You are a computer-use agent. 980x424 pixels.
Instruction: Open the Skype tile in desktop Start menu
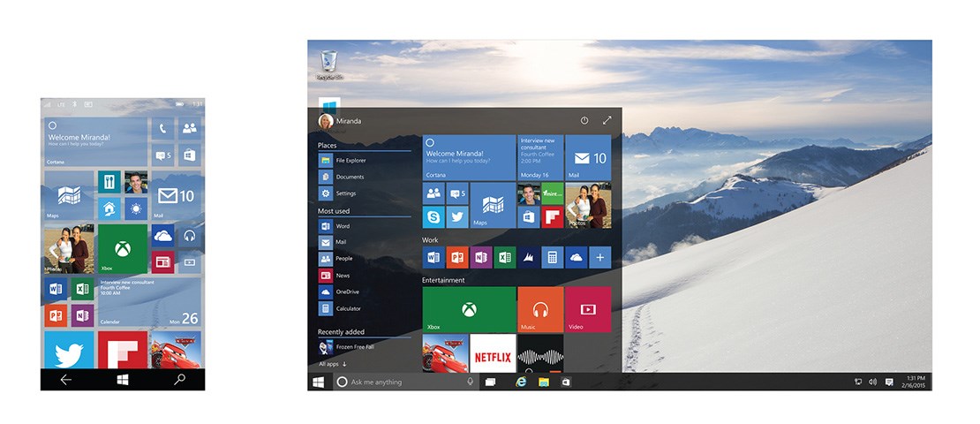[433, 217]
